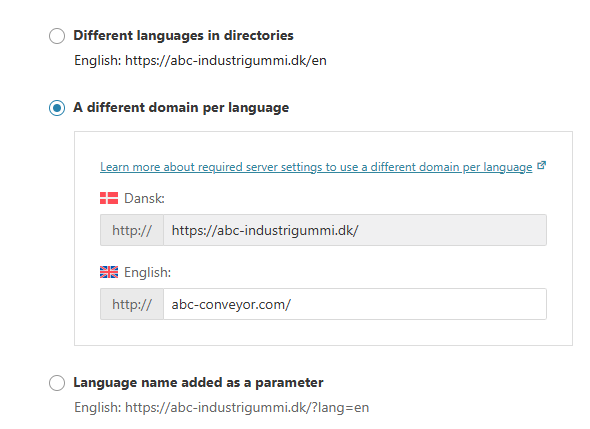
Task: Click the A different domain per language label
Action: click(181, 108)
